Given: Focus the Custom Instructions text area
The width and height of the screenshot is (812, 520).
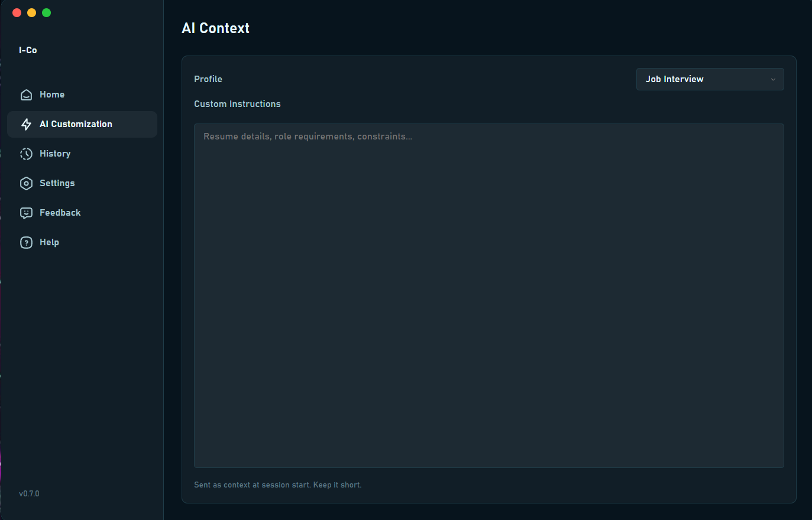Looking at the screenshot, I should [x=489, y=295].
